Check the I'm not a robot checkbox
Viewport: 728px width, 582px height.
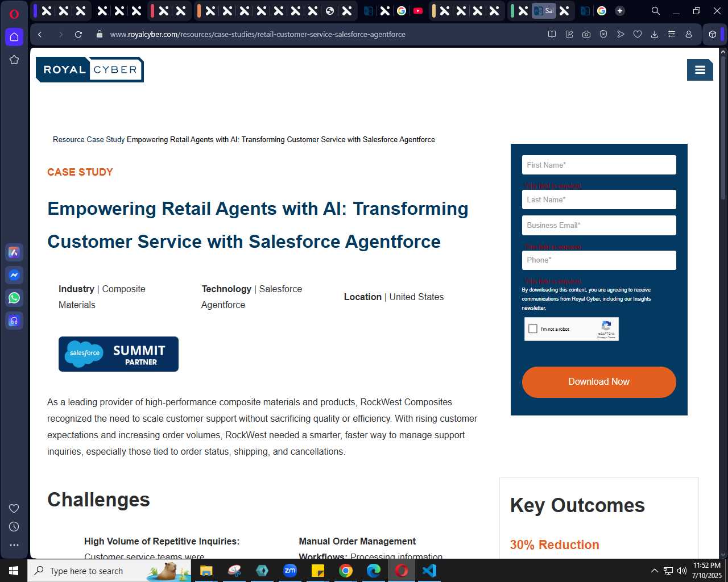(533, 329)
